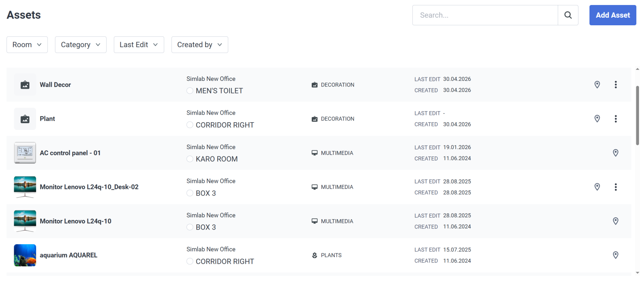Show aquarium AQUAREL location pin
Image resolution: width=644 pixels, height=284 pixels.
coord(616,255)
